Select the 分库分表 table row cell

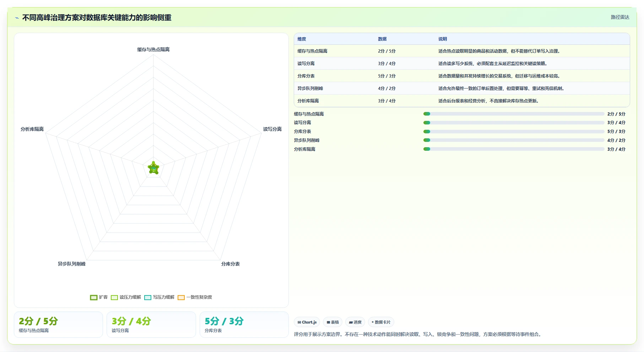coord(306,76)
